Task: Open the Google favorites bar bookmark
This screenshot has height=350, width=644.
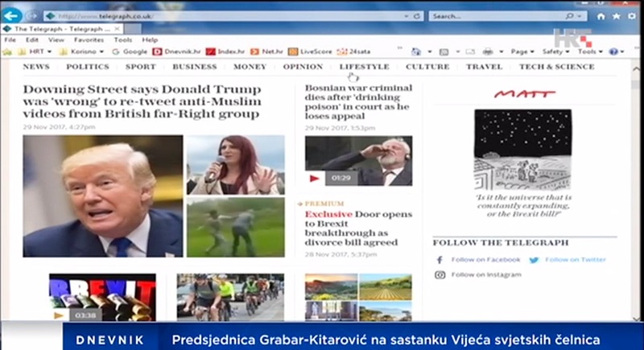Action: 130,51
